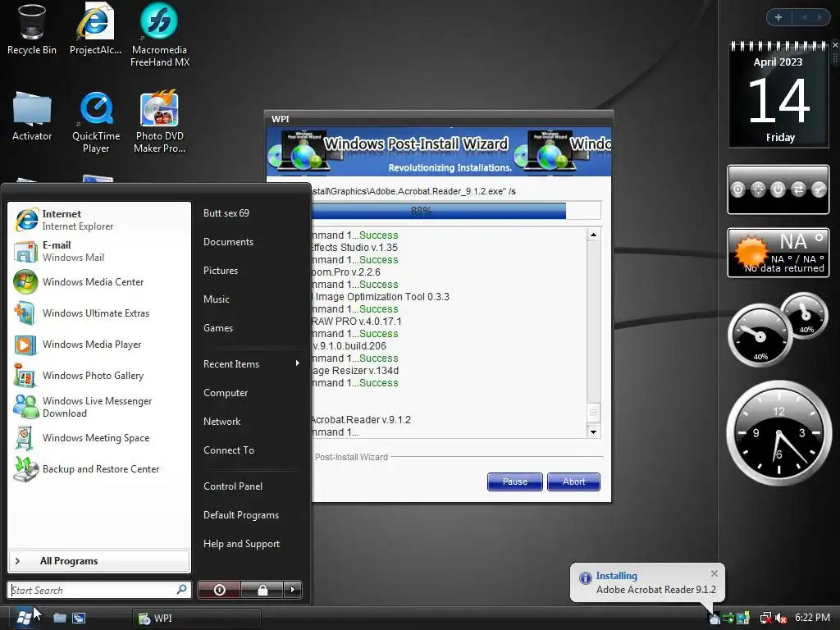Screen dimensions: 840x630
Task: Open Windows Ultimate Extras
Action: (99, 313)
